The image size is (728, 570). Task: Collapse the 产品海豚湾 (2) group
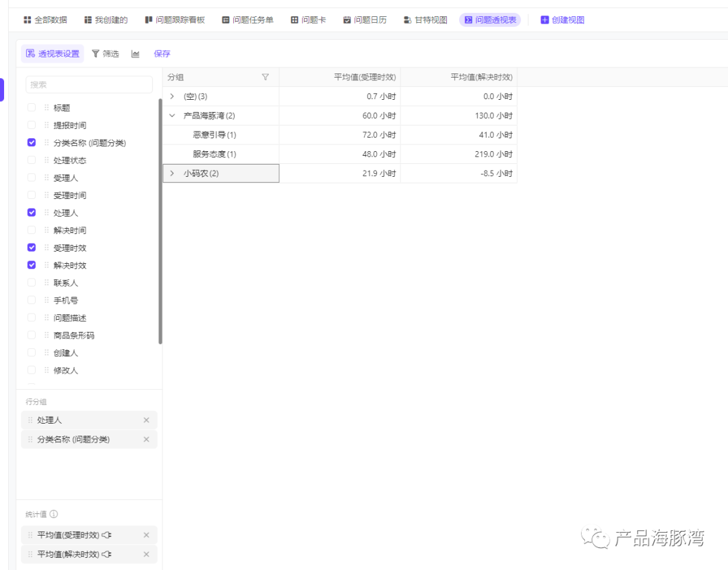pos(173,115)
